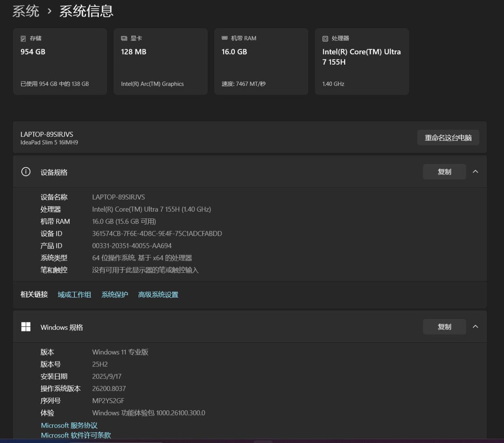Copy Windows specs with the 复制 button
504x443 pixels.
[x=444, y=327]
